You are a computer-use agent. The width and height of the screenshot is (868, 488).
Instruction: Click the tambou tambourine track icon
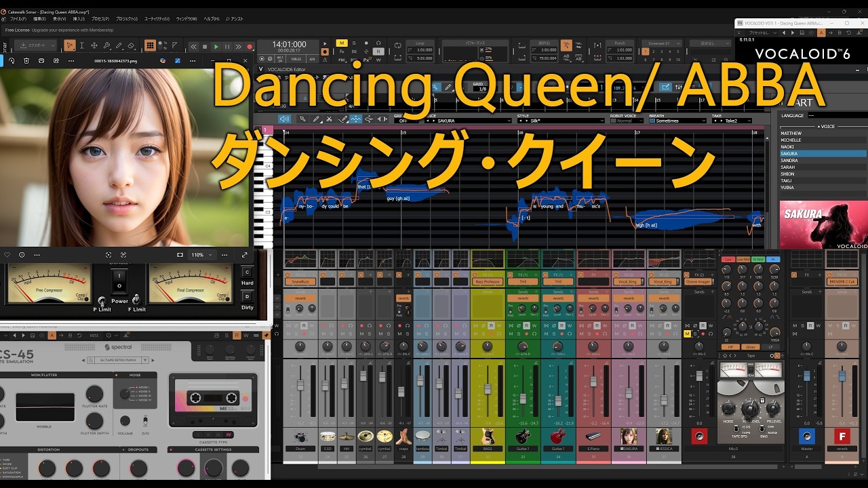click(x=422, y=436)
